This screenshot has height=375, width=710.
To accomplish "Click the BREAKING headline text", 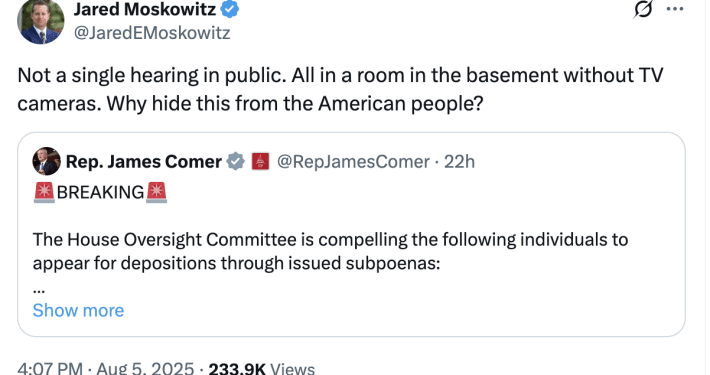I will pos(101,192).
